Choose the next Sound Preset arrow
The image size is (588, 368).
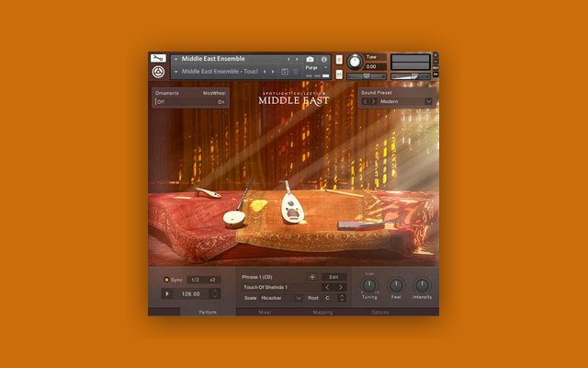coord(373,101)
